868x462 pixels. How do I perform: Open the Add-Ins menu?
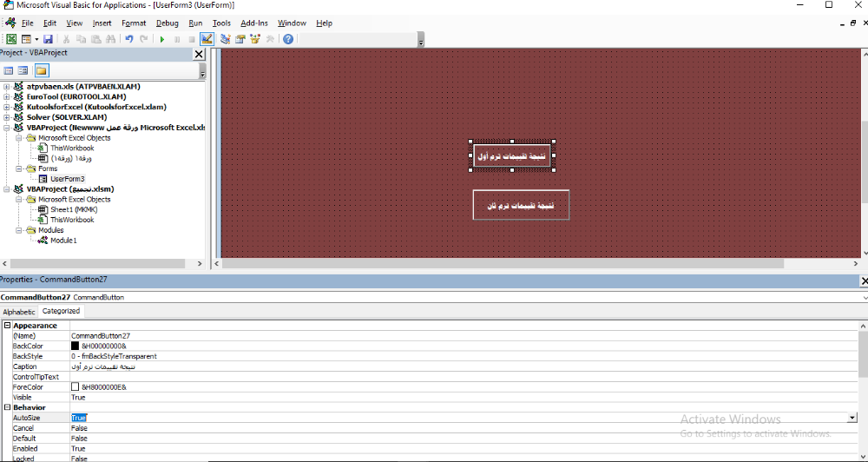click(254, 23)
